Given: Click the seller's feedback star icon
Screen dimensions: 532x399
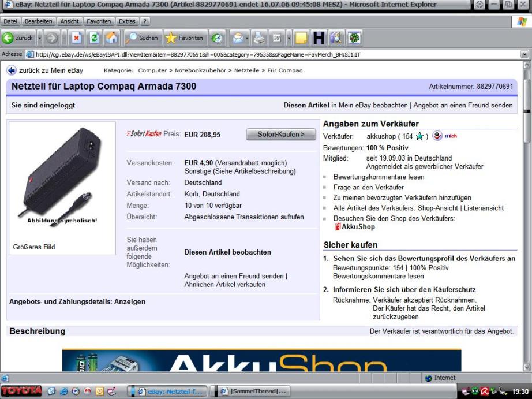Looking at the screenshot, I should click(420, 136).
